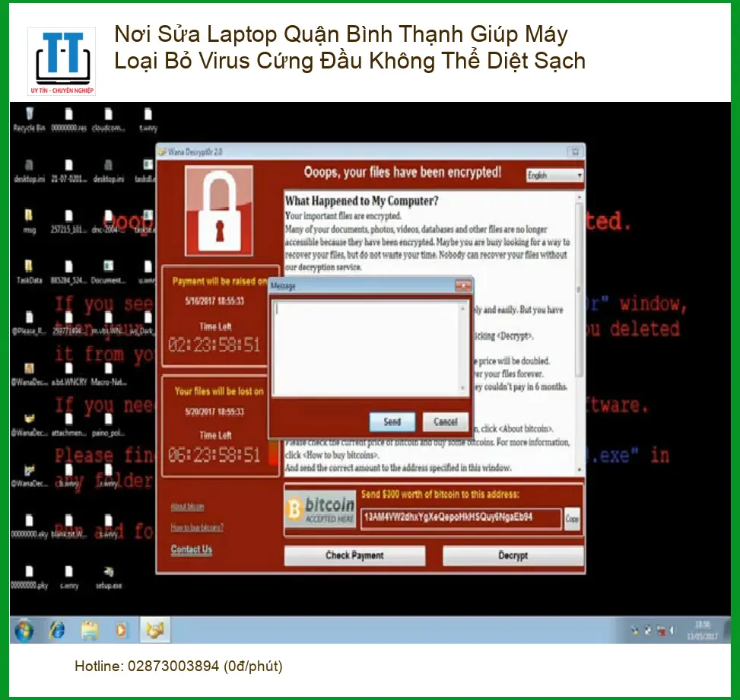The height and width of the screenshot is (700, 740).
Task: Select the 00000000.eky file icon
Action: pos(29,527)
